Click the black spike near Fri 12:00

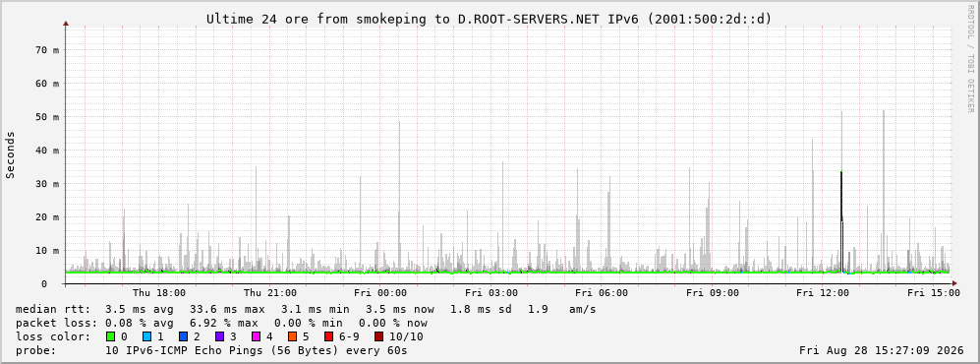click(x=841, y=222)
